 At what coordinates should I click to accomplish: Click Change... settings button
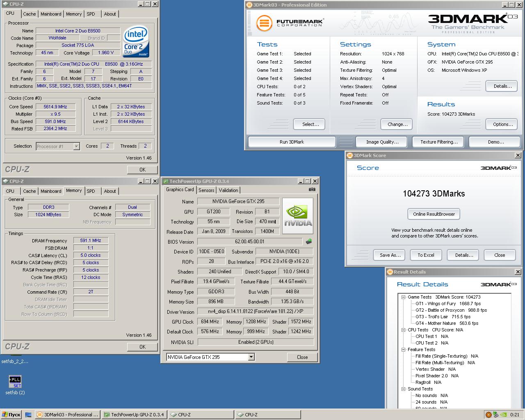coord(397,124)
